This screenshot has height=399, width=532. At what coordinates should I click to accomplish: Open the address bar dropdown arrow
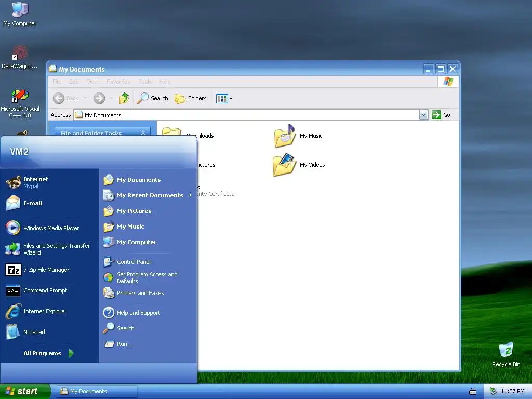click(423, 115)
